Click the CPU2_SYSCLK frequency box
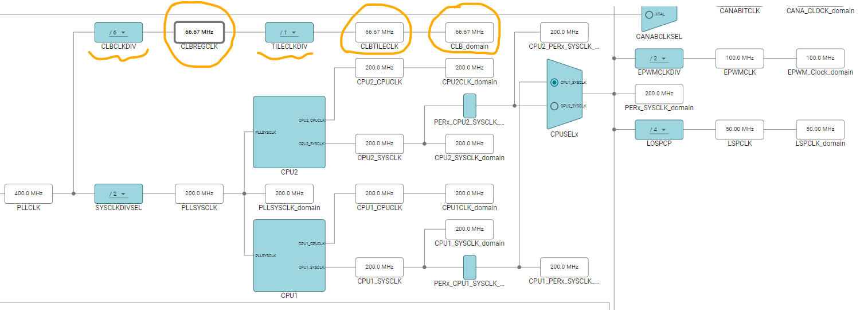Image resolution: width=868 pixels, height=310 pixels. pyautogui.click(x=380, y=144)
